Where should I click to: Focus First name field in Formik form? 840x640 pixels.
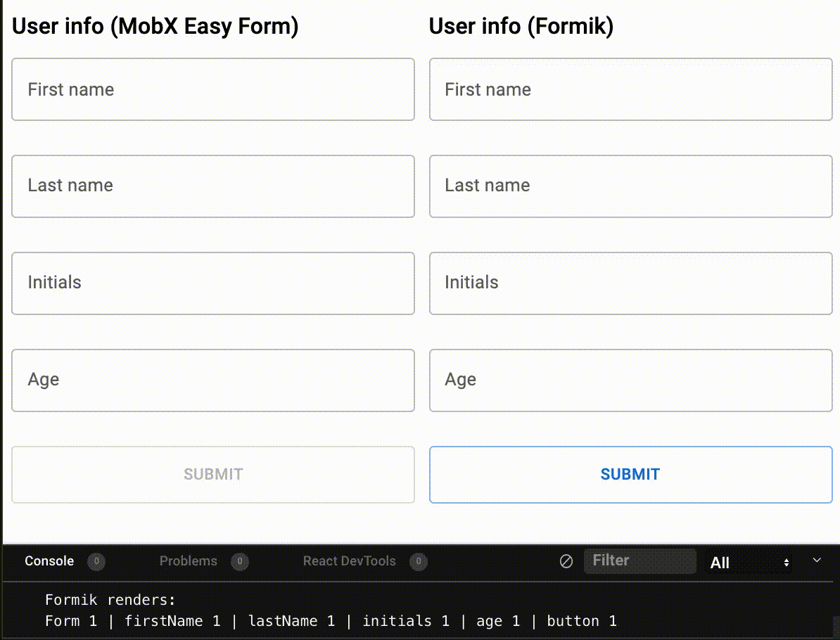[630, 89]
